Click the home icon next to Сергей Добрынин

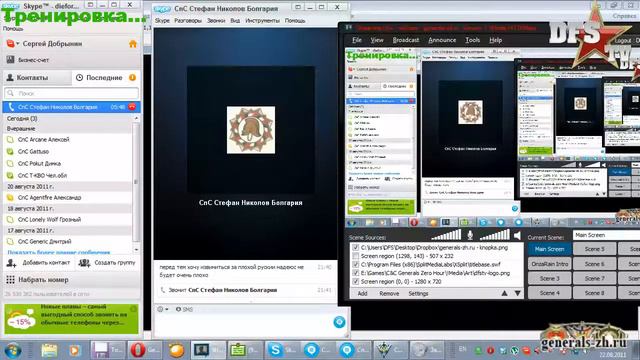coord(133,44)
